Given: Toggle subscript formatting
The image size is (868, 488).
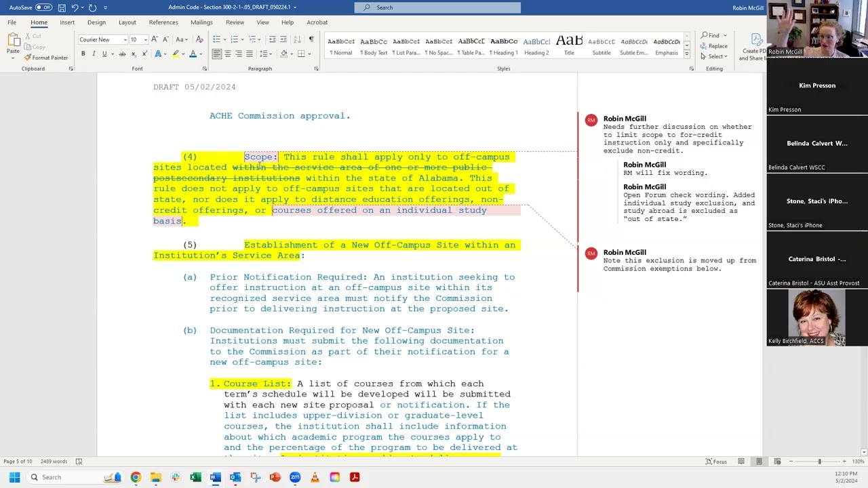Looking at the screenshot, I should click(x=134, y=54).
